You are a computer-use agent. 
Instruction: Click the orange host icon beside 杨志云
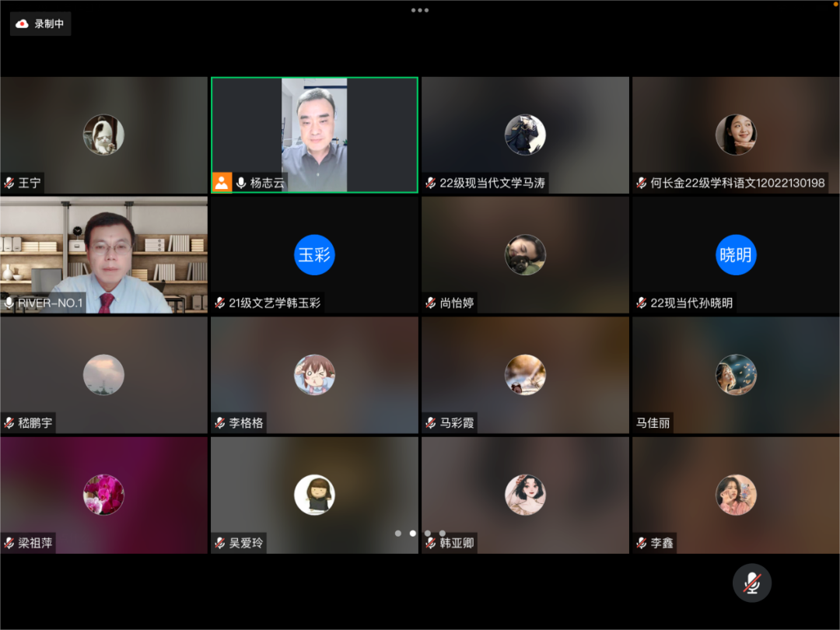(x=222, y=183)
